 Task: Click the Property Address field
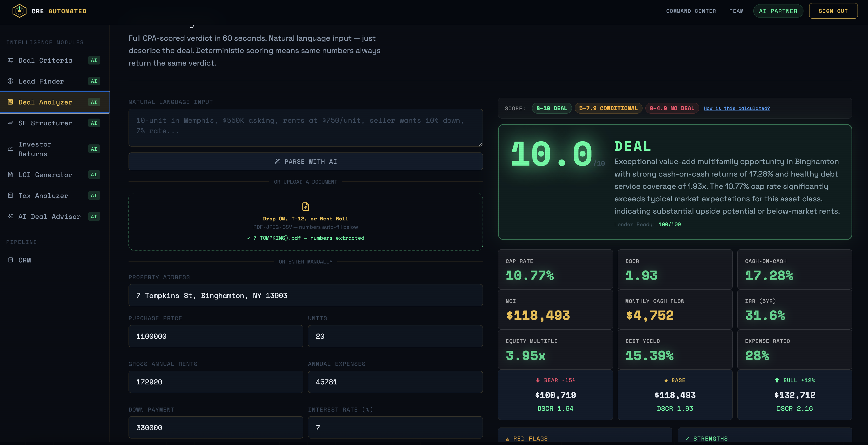coord(305,295)
